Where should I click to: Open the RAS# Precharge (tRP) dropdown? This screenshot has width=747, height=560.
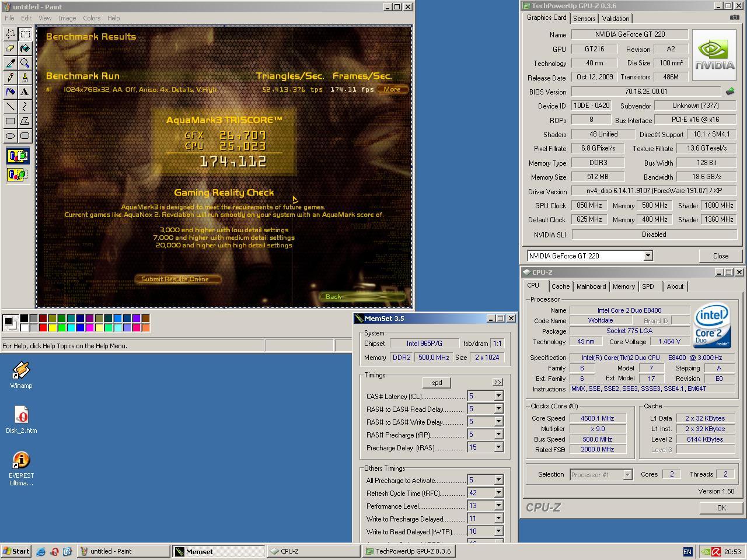point(498,435)
